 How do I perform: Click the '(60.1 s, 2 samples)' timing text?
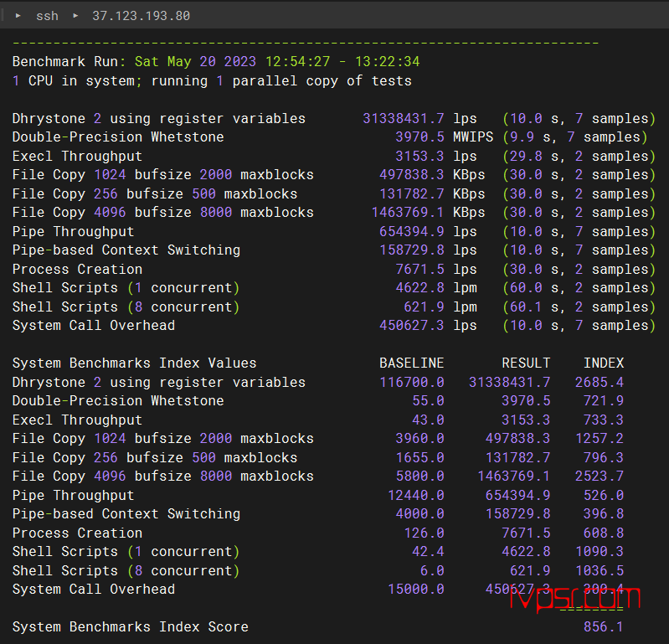coord(579,307)
